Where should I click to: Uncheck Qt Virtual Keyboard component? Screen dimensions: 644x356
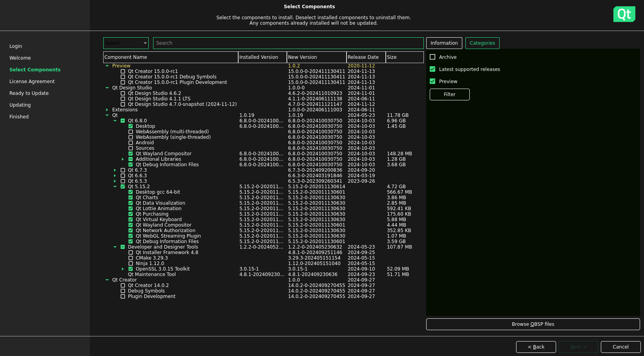coord(131,220)
